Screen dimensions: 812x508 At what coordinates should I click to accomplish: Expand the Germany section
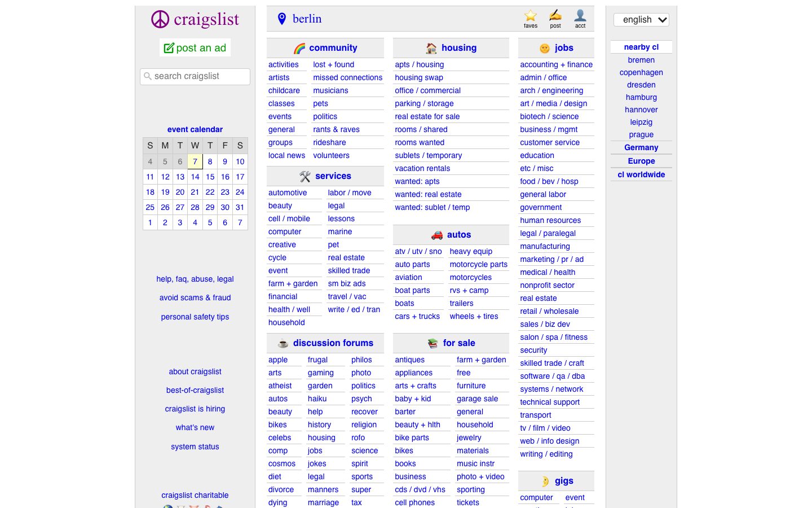tap(641, 148)
